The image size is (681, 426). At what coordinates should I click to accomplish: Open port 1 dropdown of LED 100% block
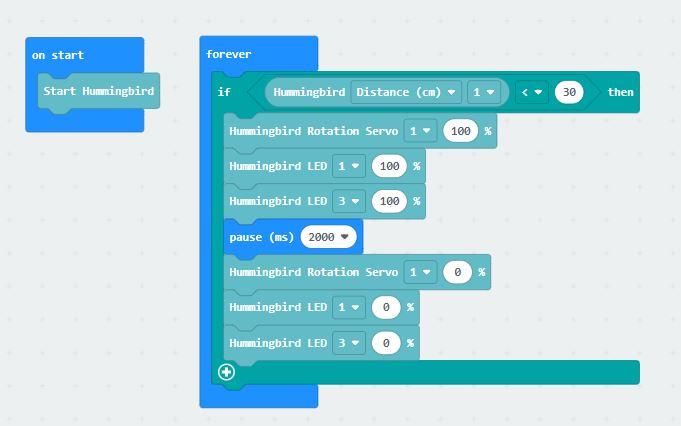tap(349, 166)
